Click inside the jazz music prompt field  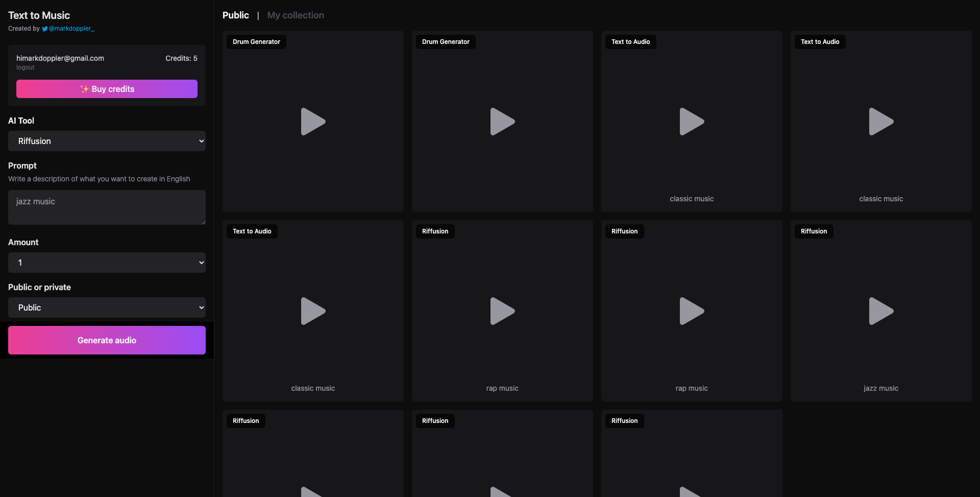tap(106, 207)
